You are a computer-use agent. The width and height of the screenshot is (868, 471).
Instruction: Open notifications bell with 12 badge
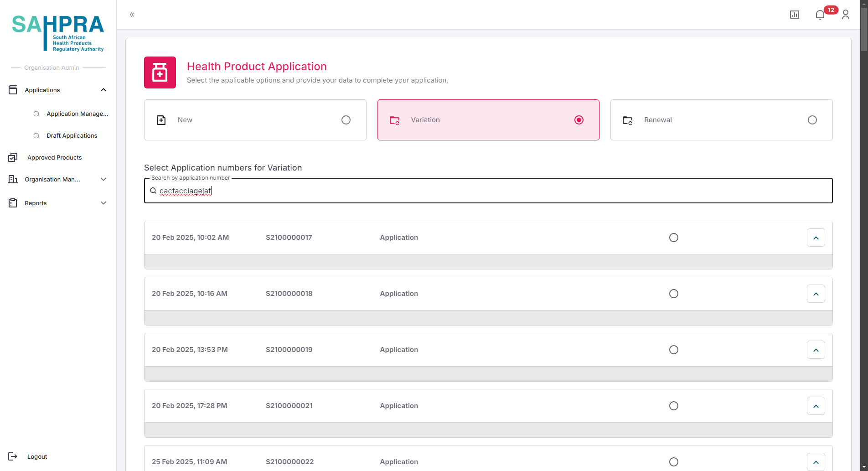point(820,15)
